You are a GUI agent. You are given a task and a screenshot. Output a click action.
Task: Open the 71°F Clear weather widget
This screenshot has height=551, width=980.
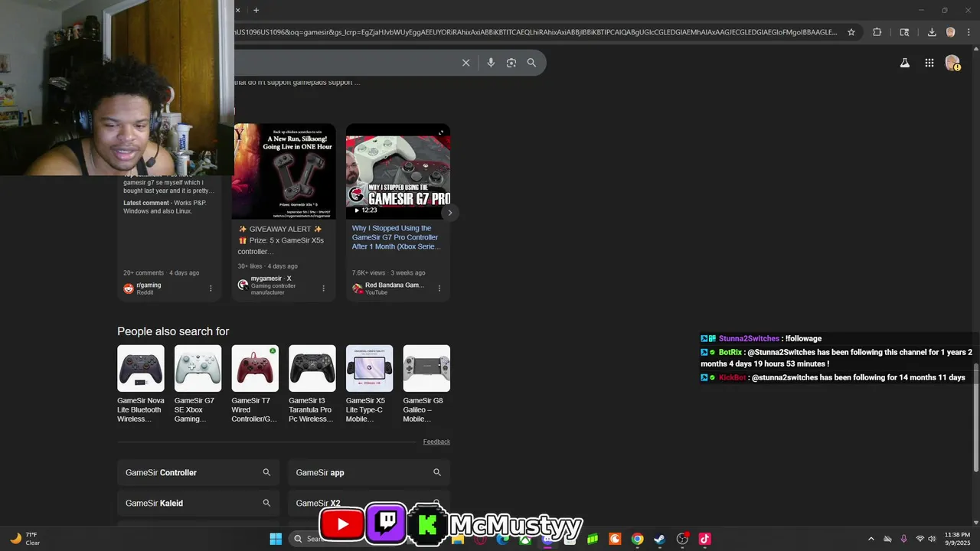(24, 539)
